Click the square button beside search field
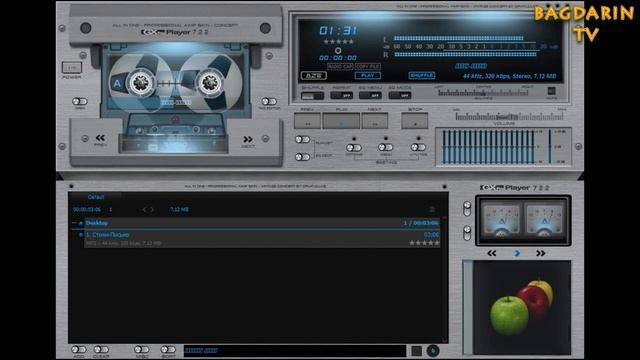The image size is (640, 360). (417, 351)
